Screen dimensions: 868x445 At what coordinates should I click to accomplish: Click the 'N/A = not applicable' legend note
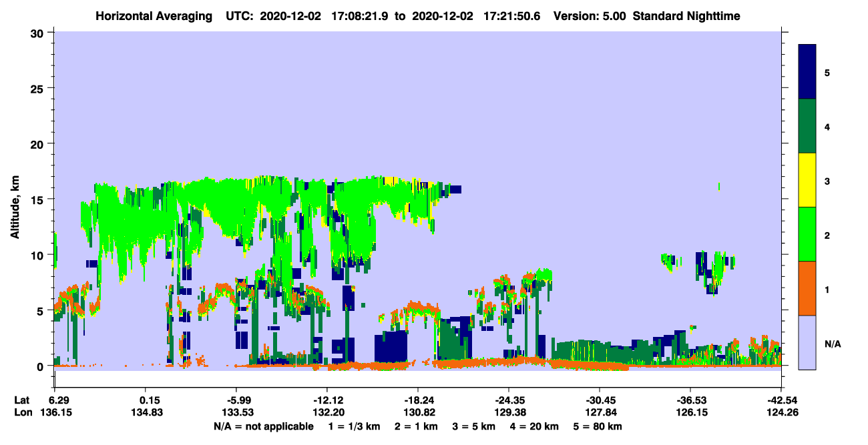pyautogui.click(x=264, y=426)
